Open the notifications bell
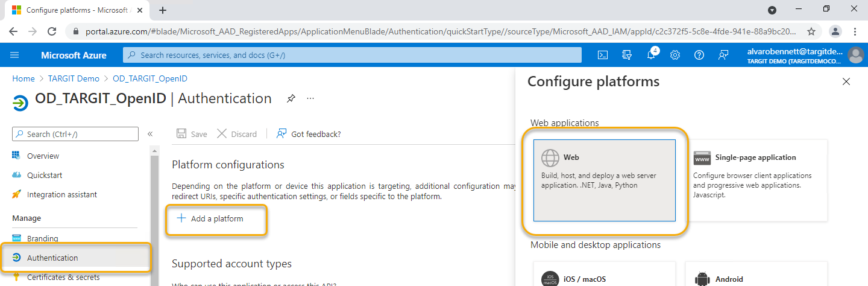868x286 pixels. (x=651, y=55)
